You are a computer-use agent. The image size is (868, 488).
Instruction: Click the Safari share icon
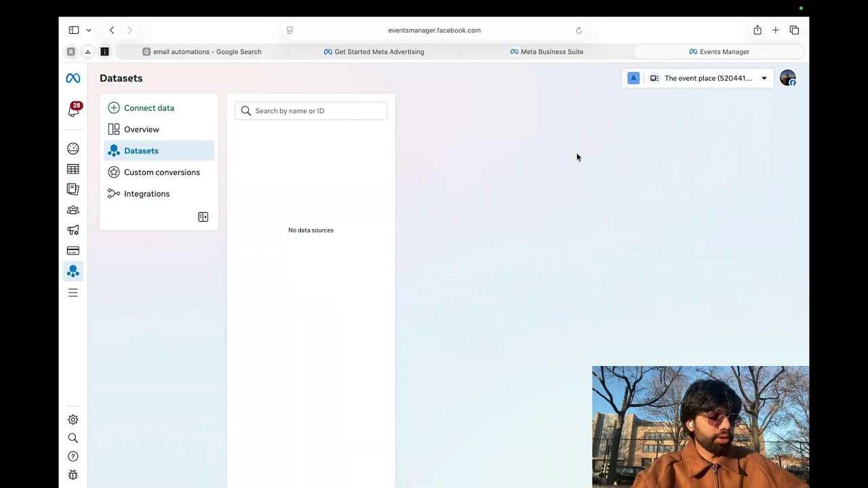pyautogui.click(x=757, y=30)
